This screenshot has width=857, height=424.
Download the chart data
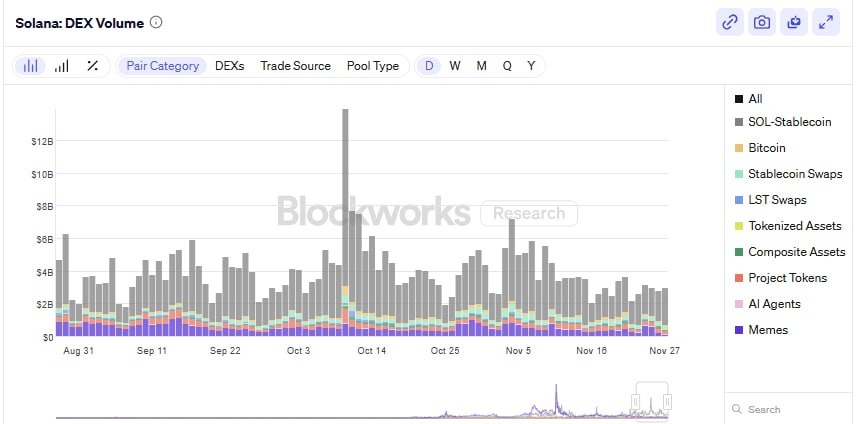[x=794, y=22]
